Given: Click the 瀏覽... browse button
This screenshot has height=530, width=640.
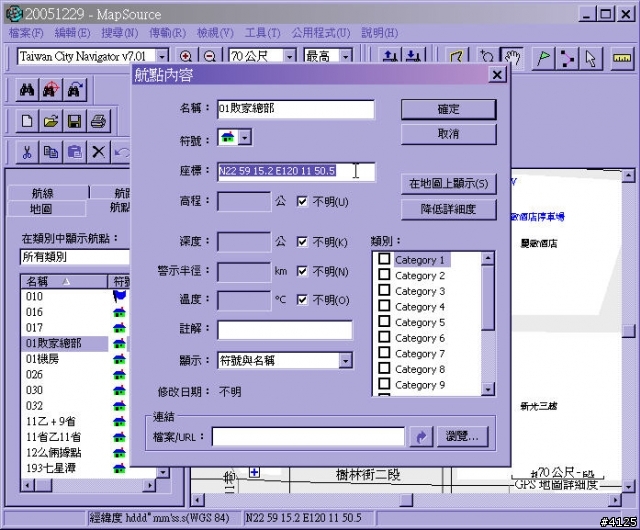Looking at the screenshot, I should (462, 436).
